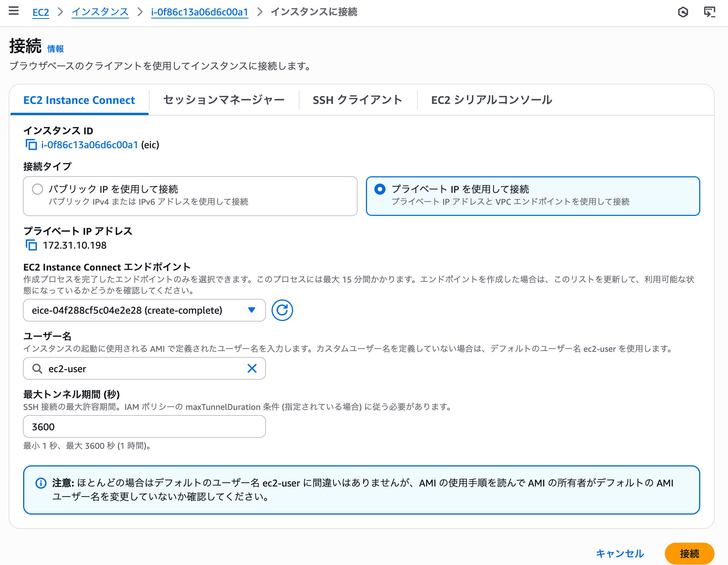Image resolution: width=728 pixels, height=565 pixels.
Task: Open the instance ID link under インスタンス ID
Action: 89,145
